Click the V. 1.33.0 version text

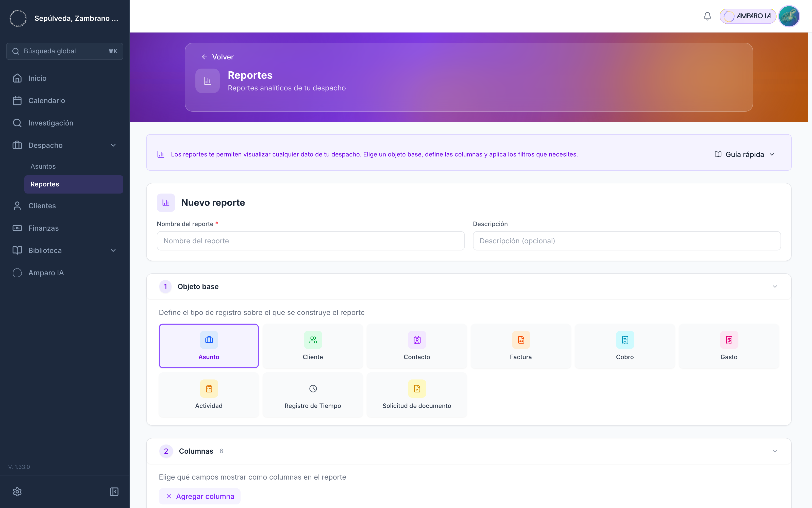pos(19,467)
